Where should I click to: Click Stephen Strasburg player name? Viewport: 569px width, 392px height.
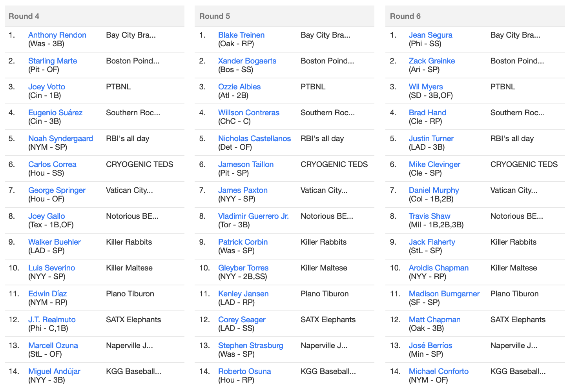pos(251,345)
